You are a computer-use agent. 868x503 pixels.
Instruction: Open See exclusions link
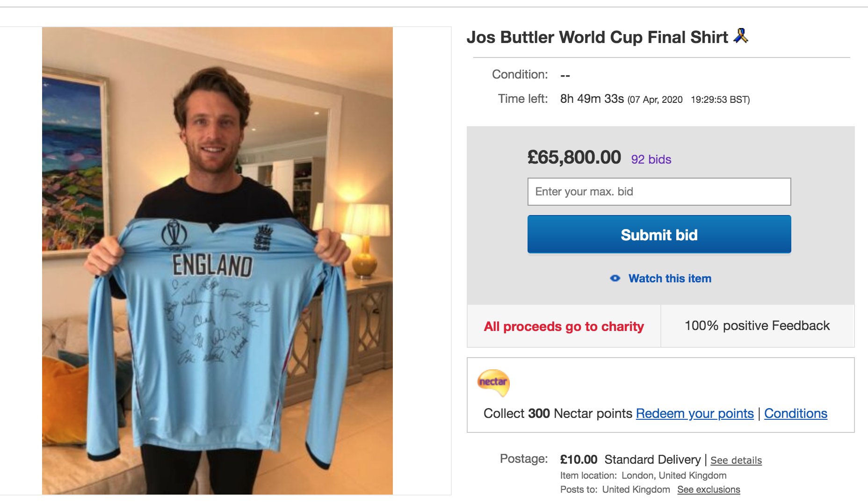click(709, 489)
